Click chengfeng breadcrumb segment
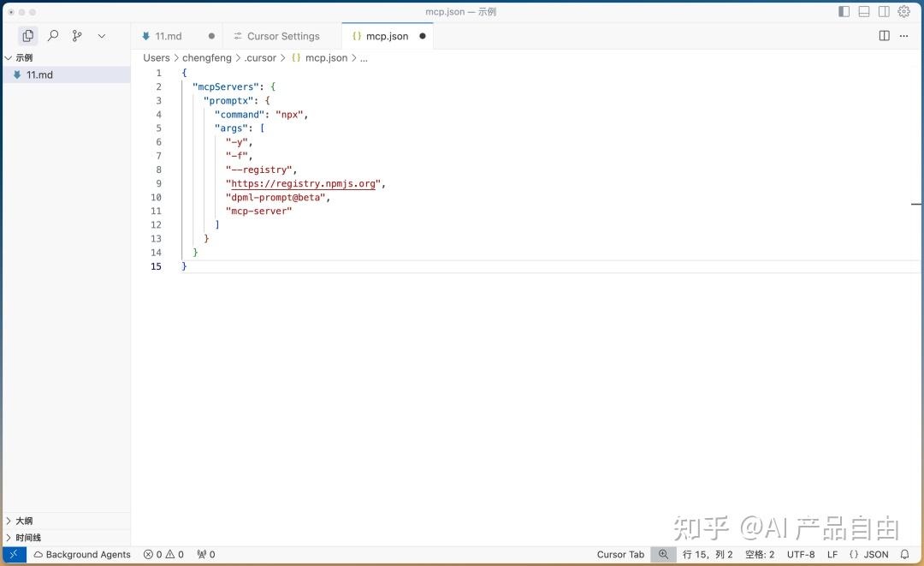Image resolution: width=924 pixels, height=566 pixels. pyautogui.click(x=207, y=57)
